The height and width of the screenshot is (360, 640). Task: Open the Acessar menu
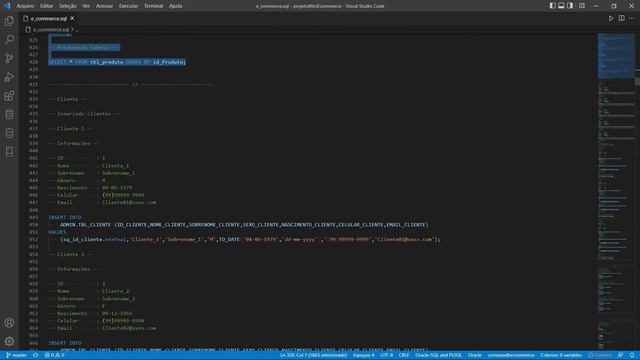104,6
